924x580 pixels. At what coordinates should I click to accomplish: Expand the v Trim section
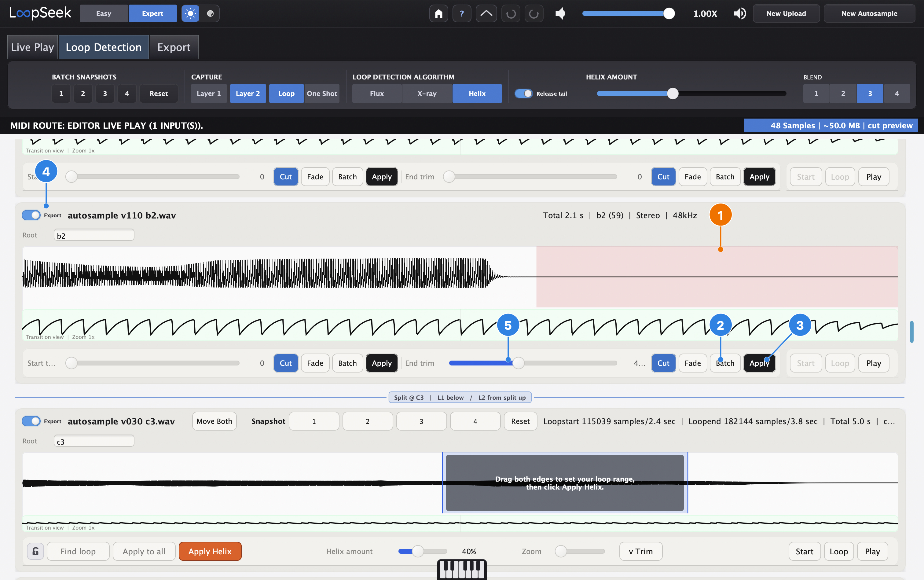pyautogui.click(x=640, y=551)
